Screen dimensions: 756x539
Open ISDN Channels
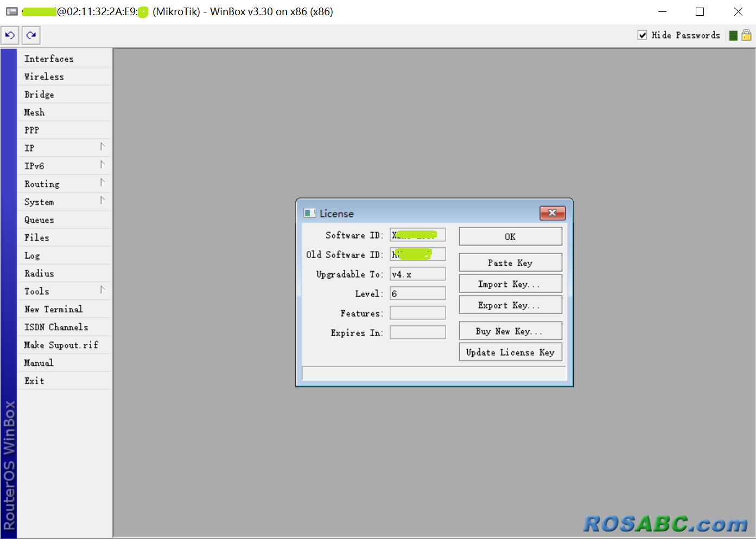64,327
